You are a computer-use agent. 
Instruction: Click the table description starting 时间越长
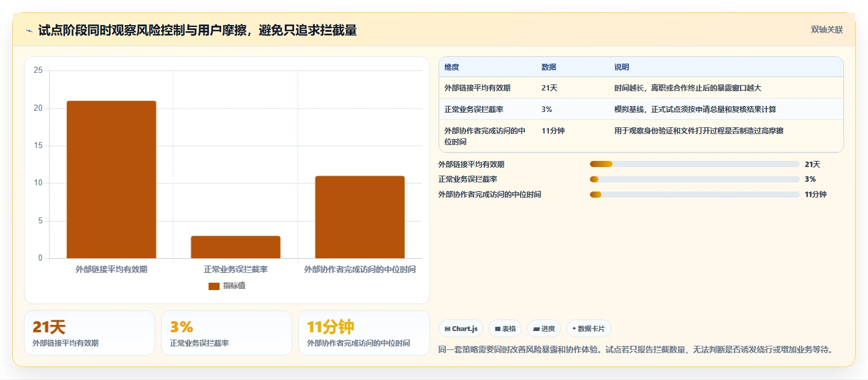pos(688,88)
